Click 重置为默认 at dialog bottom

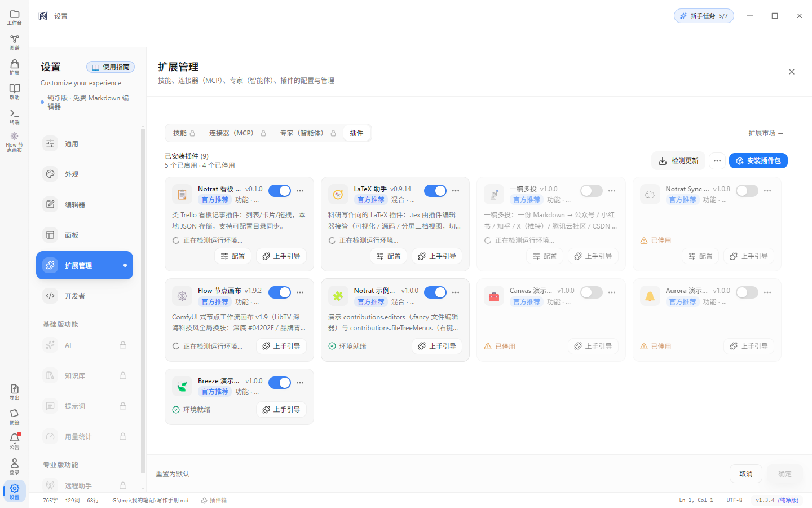[173, 474]
